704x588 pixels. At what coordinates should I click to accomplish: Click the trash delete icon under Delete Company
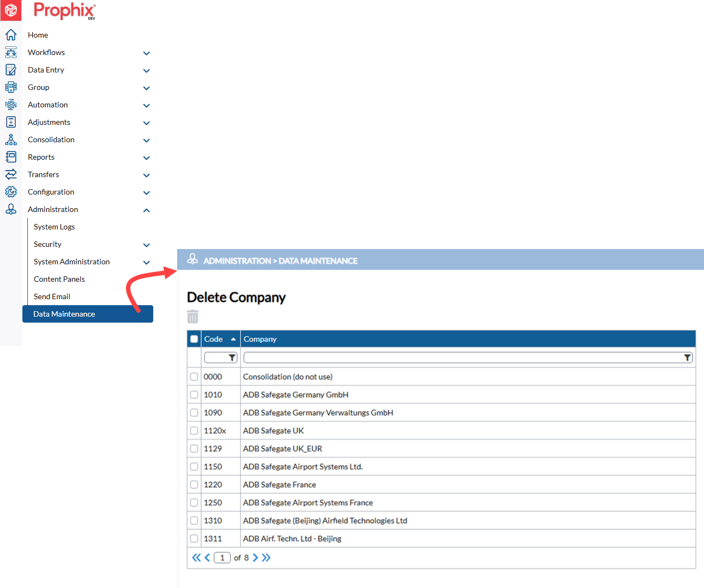coord(193,317)
